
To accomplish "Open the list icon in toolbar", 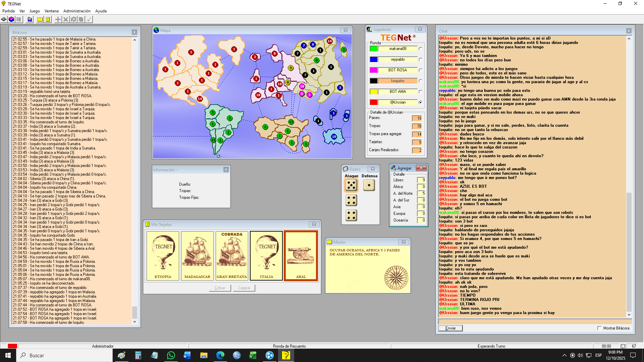I will click(x=19, y=19).
